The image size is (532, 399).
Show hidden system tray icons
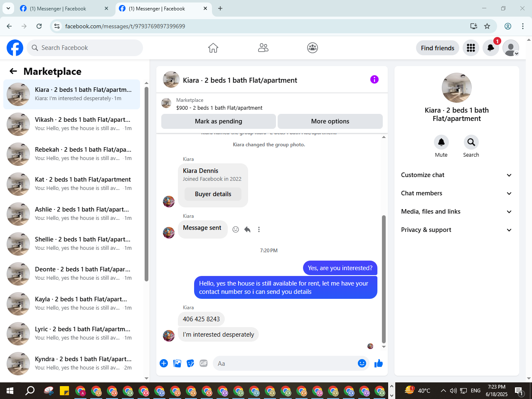[443, 391]
